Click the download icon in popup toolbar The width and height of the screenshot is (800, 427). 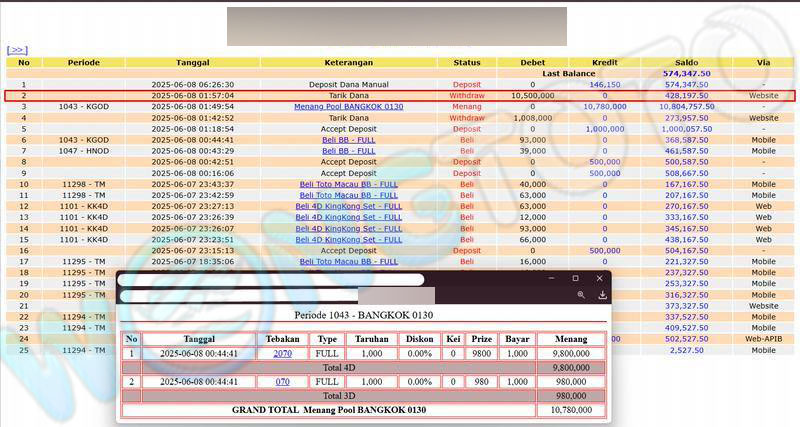603,295
